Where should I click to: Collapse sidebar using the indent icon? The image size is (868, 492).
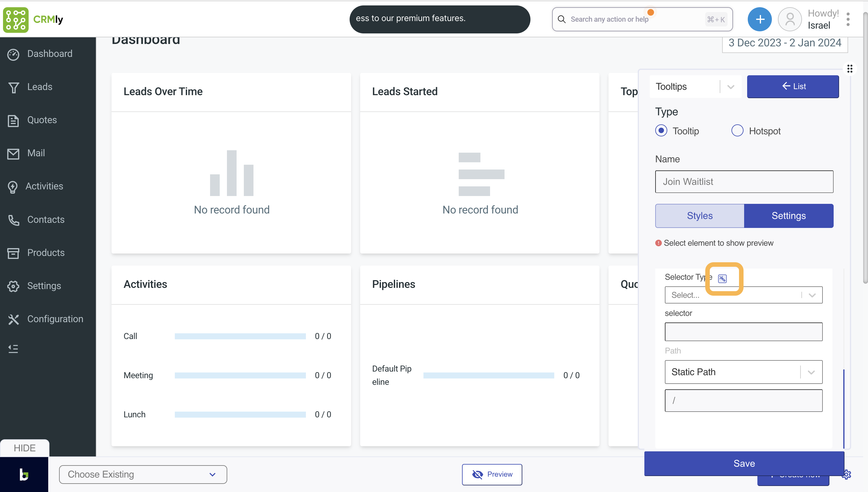[14, 348]
